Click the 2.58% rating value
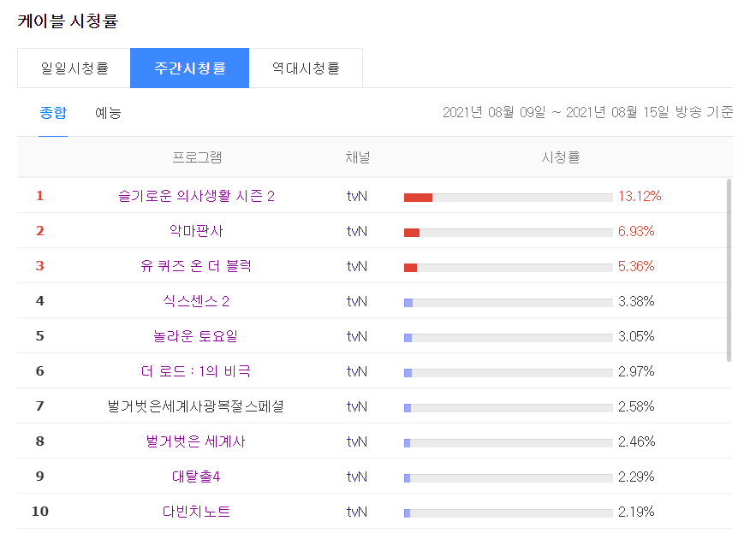The width and height of the screenshot is (756, 533). point(636,406)
